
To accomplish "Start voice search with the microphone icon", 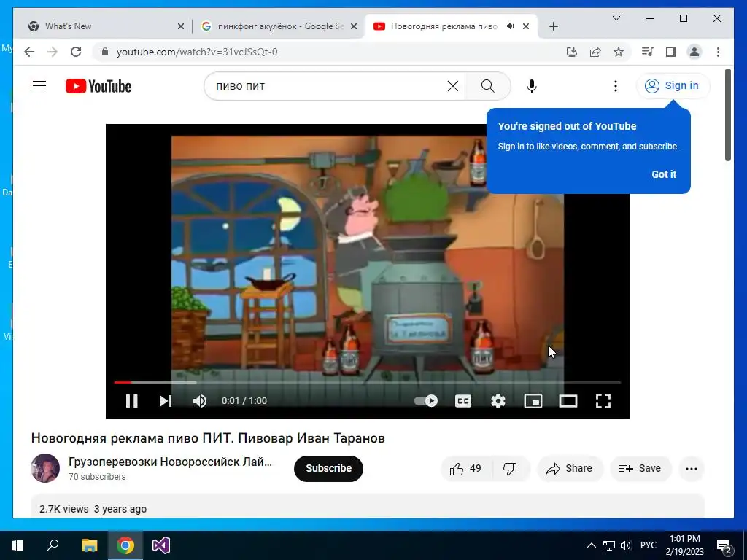I will pyautogui.click(x=532, y=86).
